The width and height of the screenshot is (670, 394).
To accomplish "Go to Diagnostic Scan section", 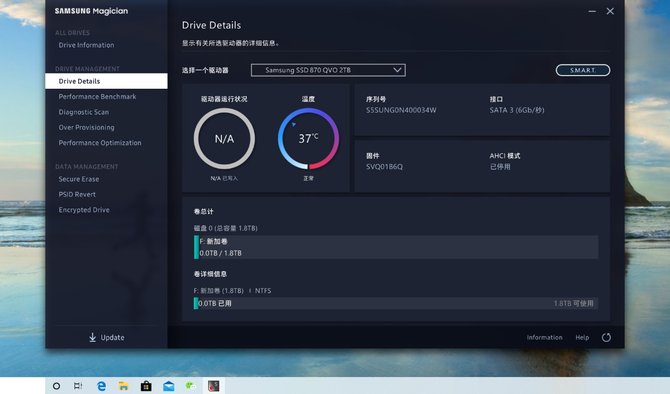I will (84, 112).
